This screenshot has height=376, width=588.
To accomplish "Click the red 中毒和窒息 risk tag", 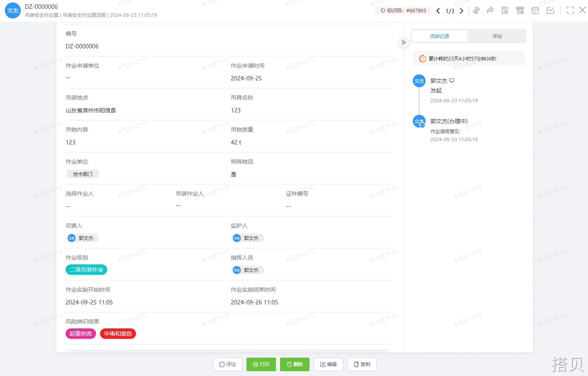I will [118, 334].
